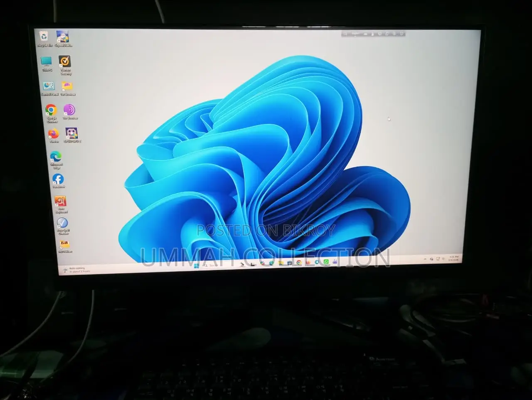Screen dimensions: 532x400
Task: Open the CrystalDiskInfo desktop shortcut
Action: tap(63, 38)
